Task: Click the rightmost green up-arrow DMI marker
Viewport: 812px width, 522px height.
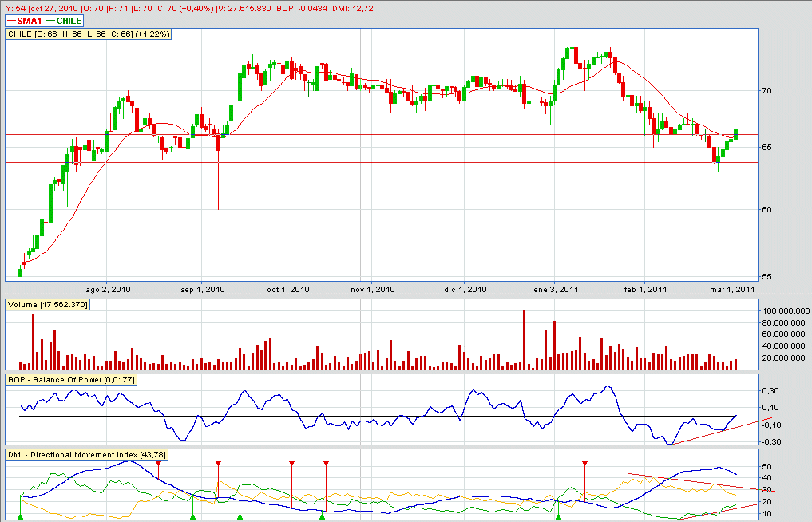Action: 558,518
